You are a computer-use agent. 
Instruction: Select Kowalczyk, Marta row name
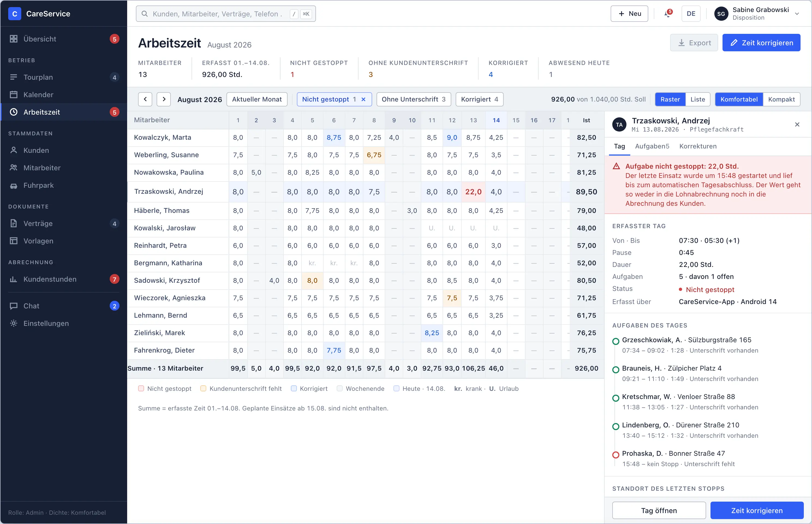click(x=163, y=138)
